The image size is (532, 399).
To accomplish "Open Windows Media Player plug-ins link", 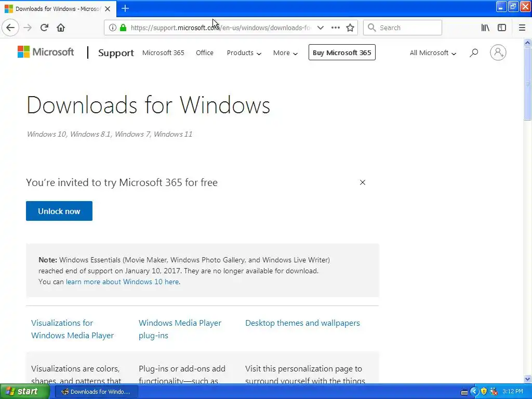I will tap(180, 329).
